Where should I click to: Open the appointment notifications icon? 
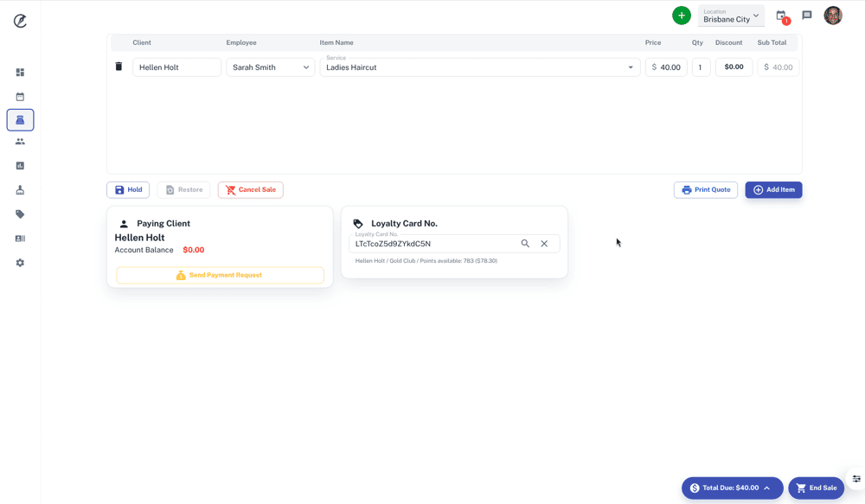click(782, 16)
